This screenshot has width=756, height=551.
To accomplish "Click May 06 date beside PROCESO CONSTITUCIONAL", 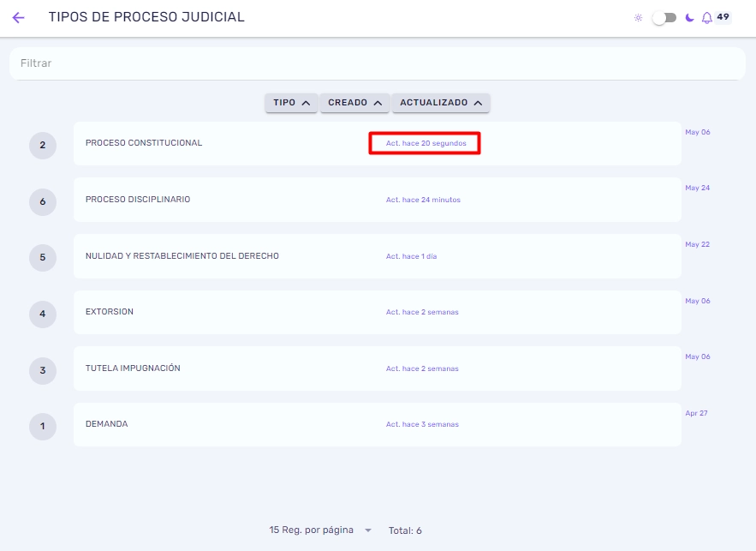I will pyautogui.click(x=698, y=132).
